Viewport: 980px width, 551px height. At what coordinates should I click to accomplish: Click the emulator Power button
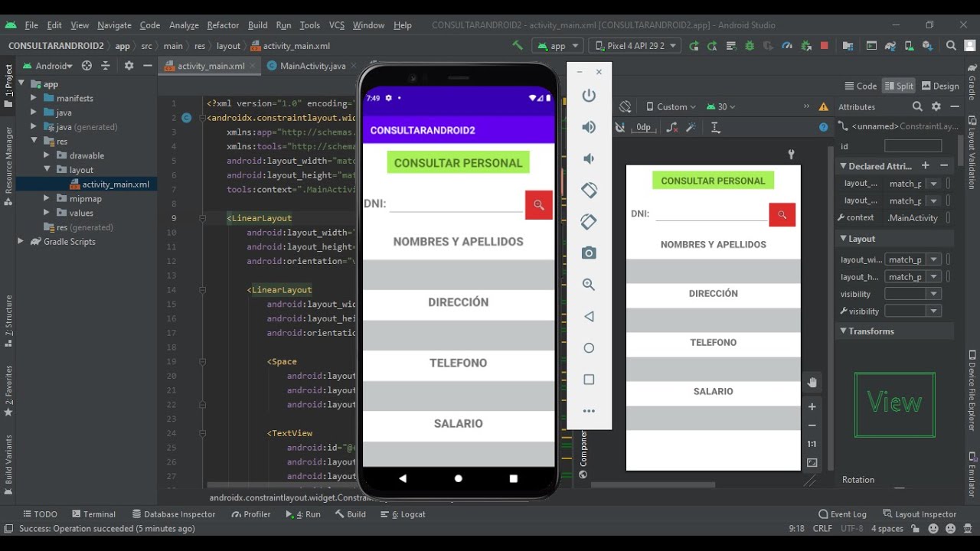(x=589, y=96)
